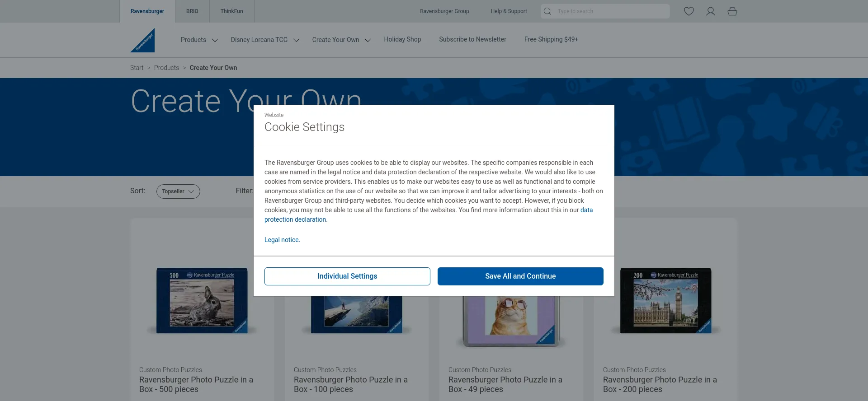This screenshot has width=868, height=401.
Task: Open the Holiday Shop menu item
Action: (x=402, y=39)
